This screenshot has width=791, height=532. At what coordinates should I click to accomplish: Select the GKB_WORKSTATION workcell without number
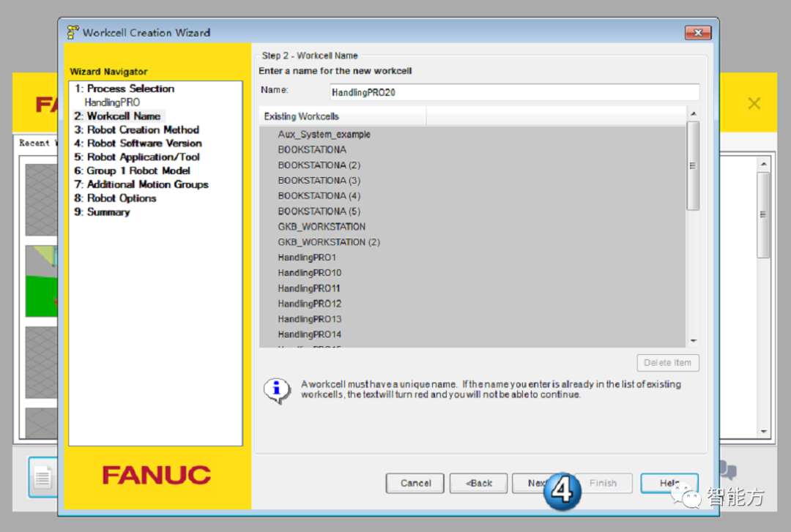point(322,227)
